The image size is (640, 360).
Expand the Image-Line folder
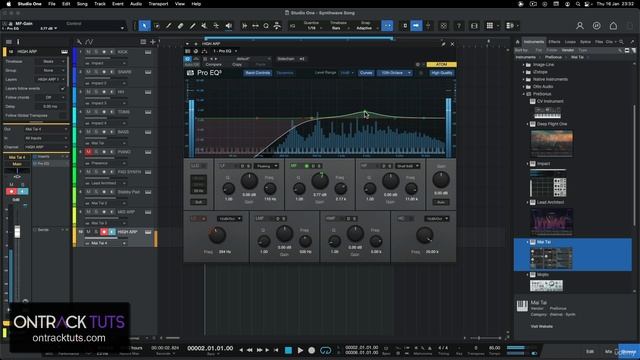tap(524, 64)
